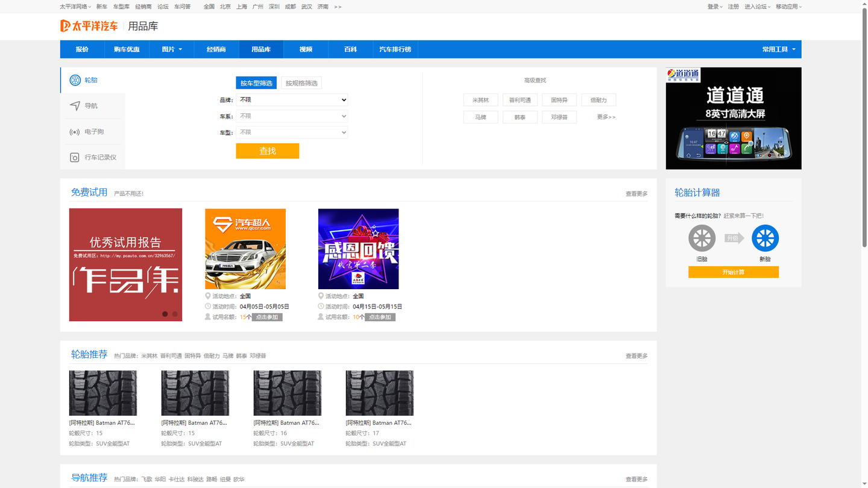Click the orange 查找 search button

click(x=268, y=151)
